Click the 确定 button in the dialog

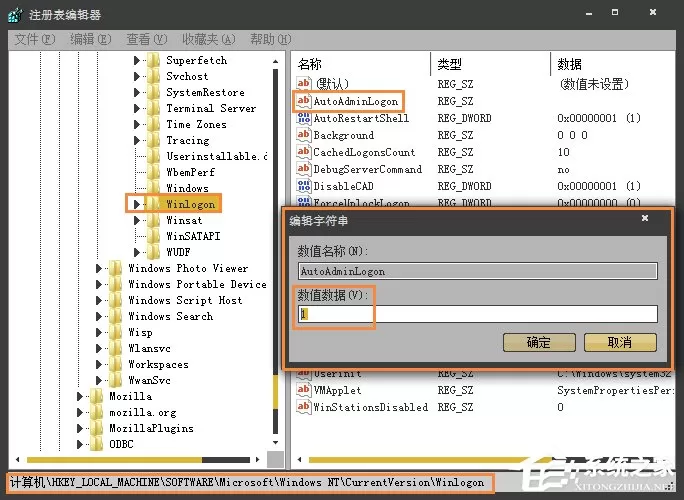point(539,342)
